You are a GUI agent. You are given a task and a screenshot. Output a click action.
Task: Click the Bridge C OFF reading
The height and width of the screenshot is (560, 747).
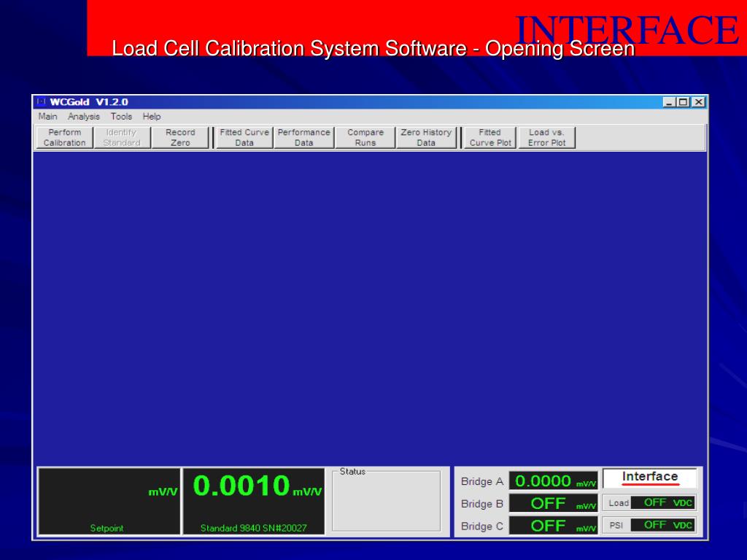pos(553,526)
